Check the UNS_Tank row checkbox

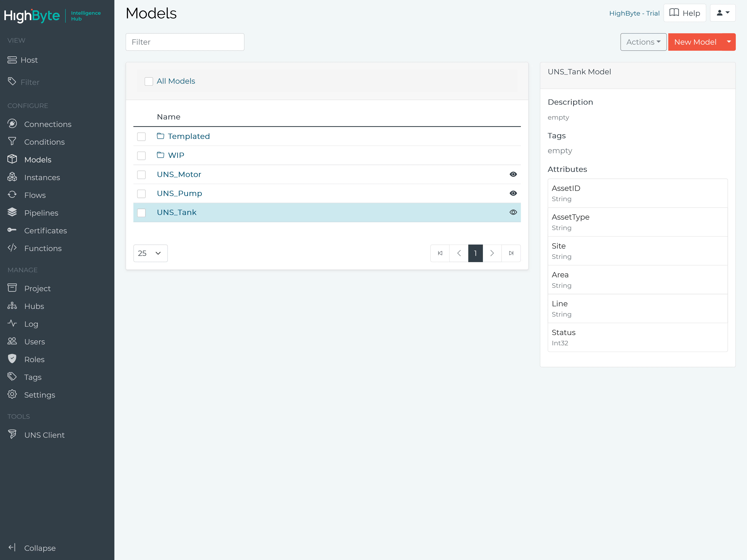(x=141, y=213)
